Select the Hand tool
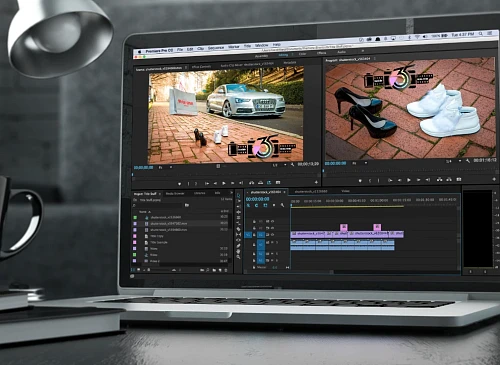Image resolution: width=500 pixels, height=365 pixels. [238, 251]
